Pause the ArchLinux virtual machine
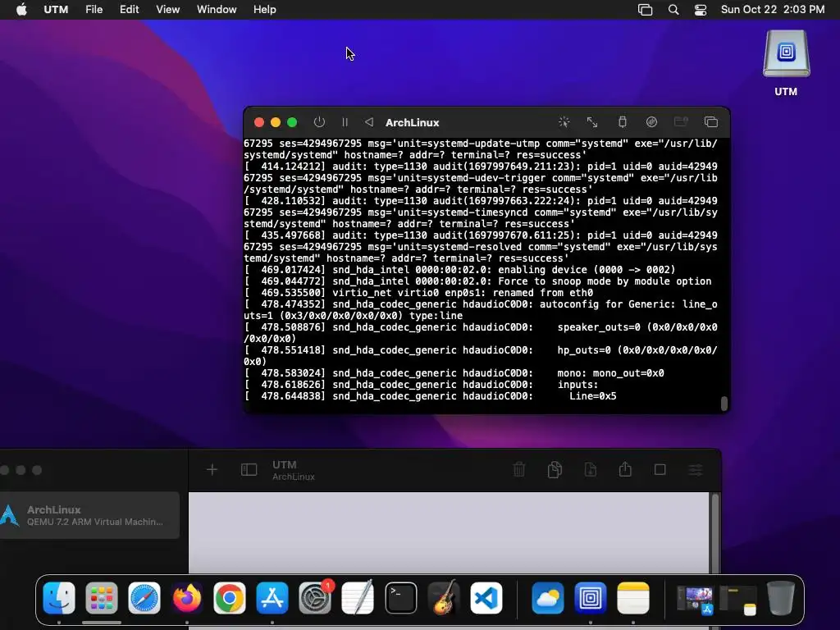The height and width of the screenshot is (630, 840). (345, 122)
